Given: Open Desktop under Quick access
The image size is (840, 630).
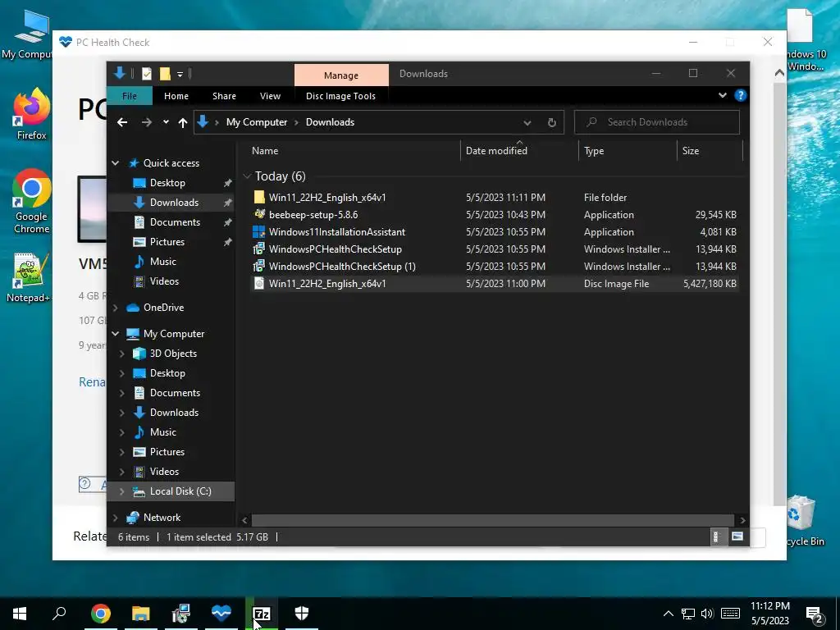Looking at the screenshot, I should pos(167,183).
